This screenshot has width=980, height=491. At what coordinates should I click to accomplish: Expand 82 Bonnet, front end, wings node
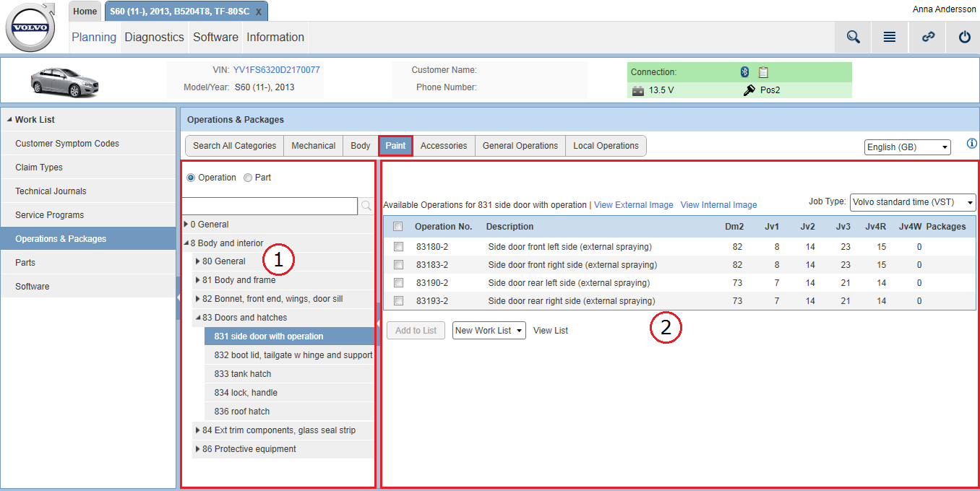tap(198, 299)
